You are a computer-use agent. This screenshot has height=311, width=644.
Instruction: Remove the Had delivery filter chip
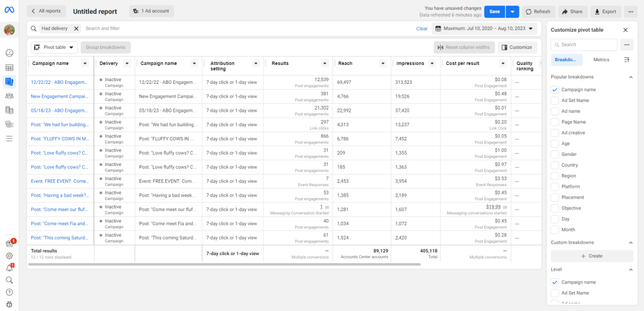click(76, 28)
